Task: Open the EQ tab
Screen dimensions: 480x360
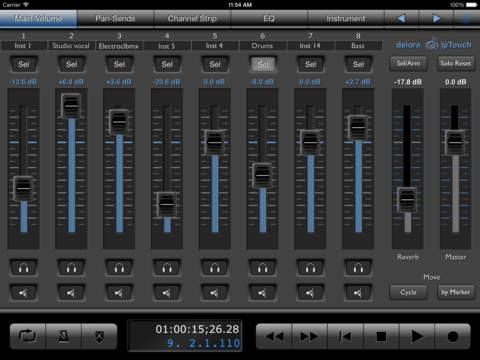Action: 269,18
